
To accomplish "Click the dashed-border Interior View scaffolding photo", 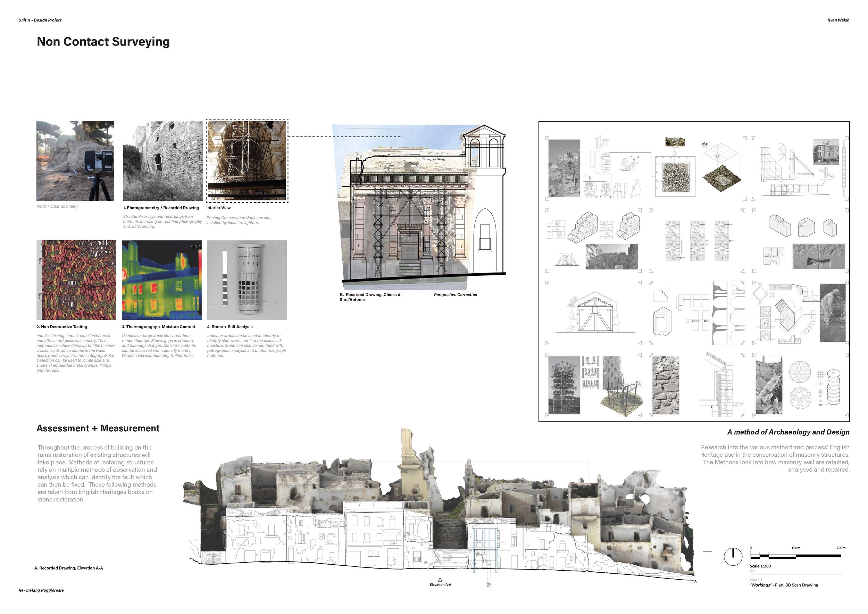I will [247, 161].
